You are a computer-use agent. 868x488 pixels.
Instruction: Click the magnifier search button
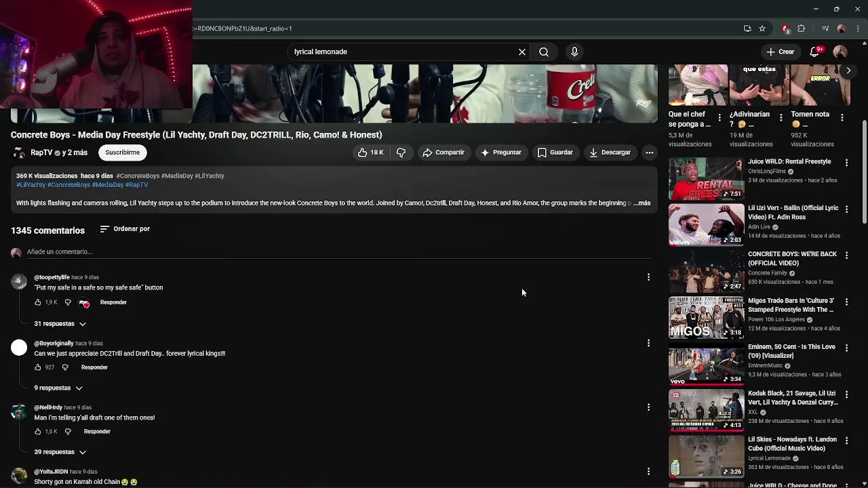pyautogui.click(x=544, y=52)
